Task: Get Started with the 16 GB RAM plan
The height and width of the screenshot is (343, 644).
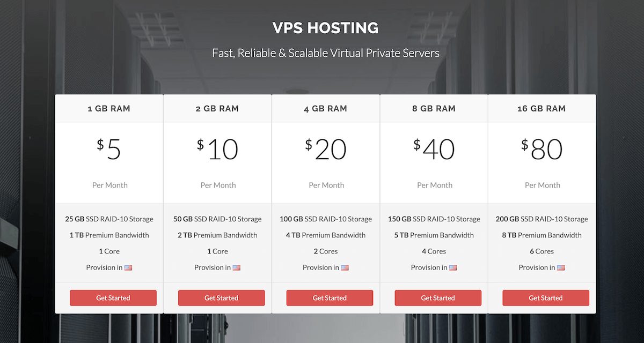Action: [546, 298]
